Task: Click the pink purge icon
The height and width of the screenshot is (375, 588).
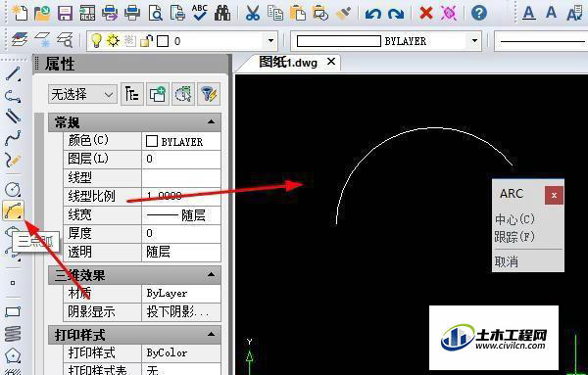Action: 449,13
